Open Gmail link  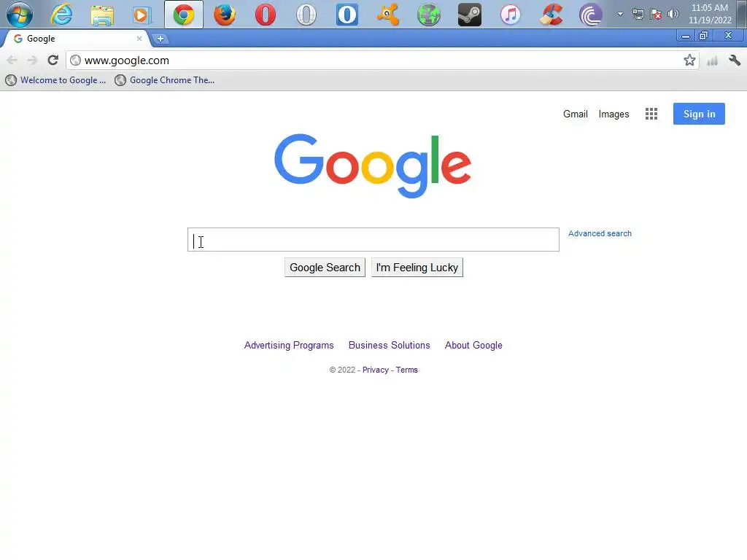[x=576, y=114]
